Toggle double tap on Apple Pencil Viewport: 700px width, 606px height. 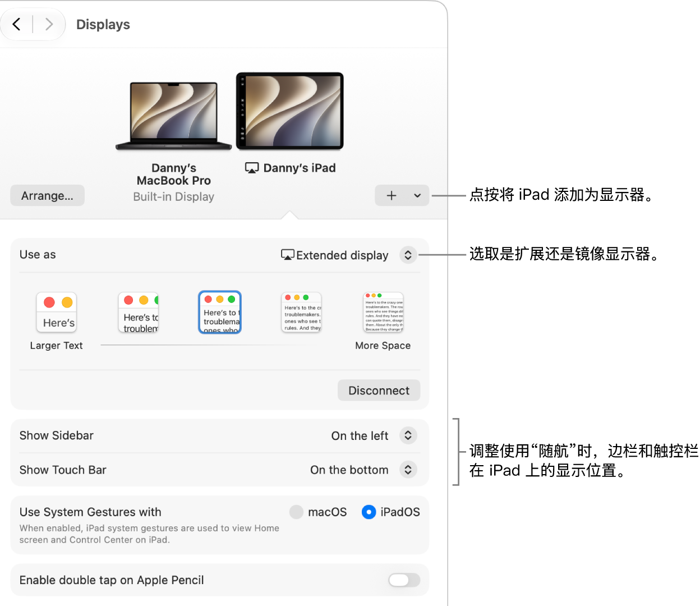click(404, 580)
